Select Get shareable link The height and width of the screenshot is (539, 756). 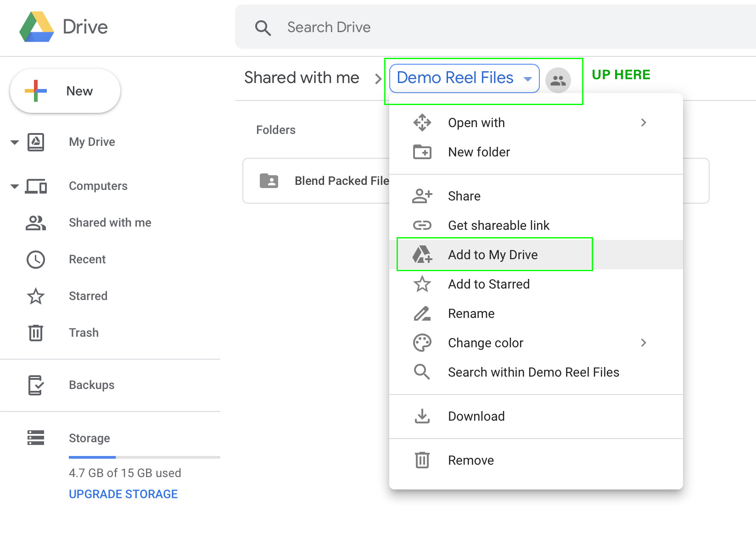pyautogui.click(x=499, y=225)
